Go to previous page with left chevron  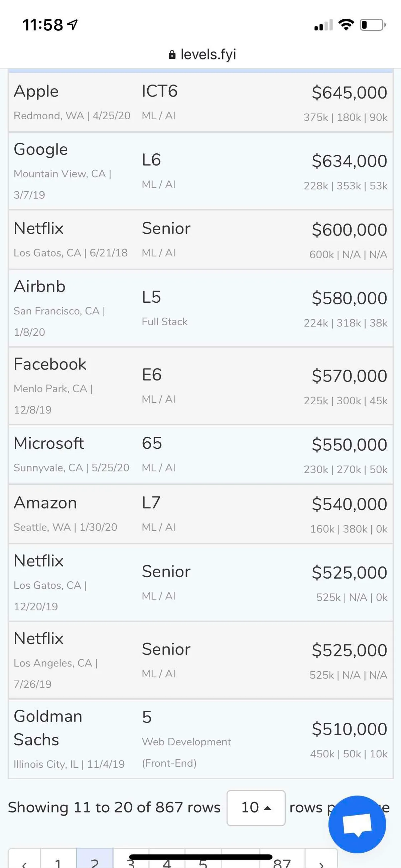pyautogui.click(x=24, y=863)
